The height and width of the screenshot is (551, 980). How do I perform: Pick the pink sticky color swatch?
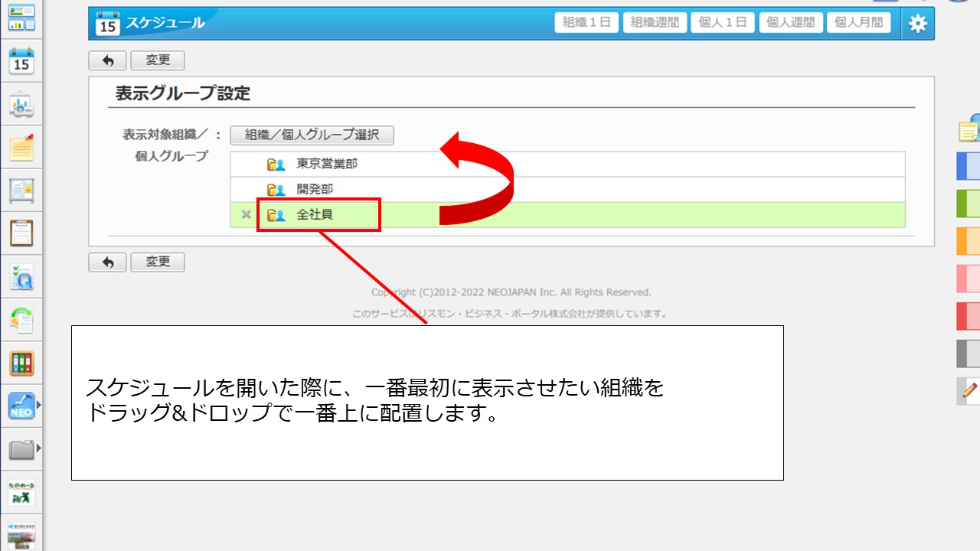[x=969, y=278]
